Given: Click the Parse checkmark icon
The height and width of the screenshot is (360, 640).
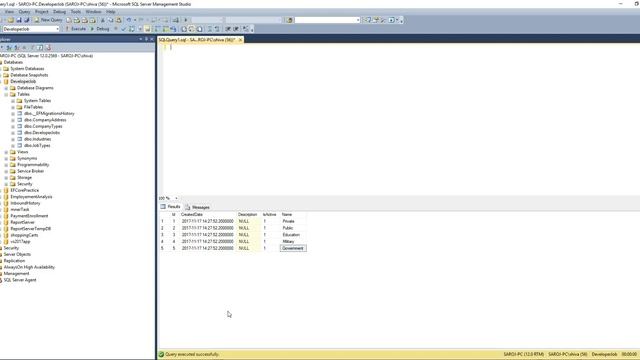Looking at the screenshot, I should click(124, 29).
